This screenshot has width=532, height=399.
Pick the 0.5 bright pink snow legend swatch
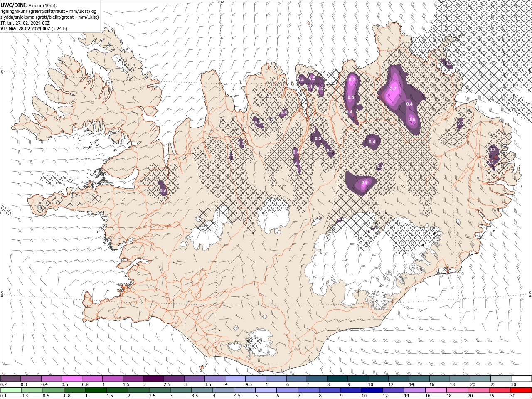coord(71,379)
